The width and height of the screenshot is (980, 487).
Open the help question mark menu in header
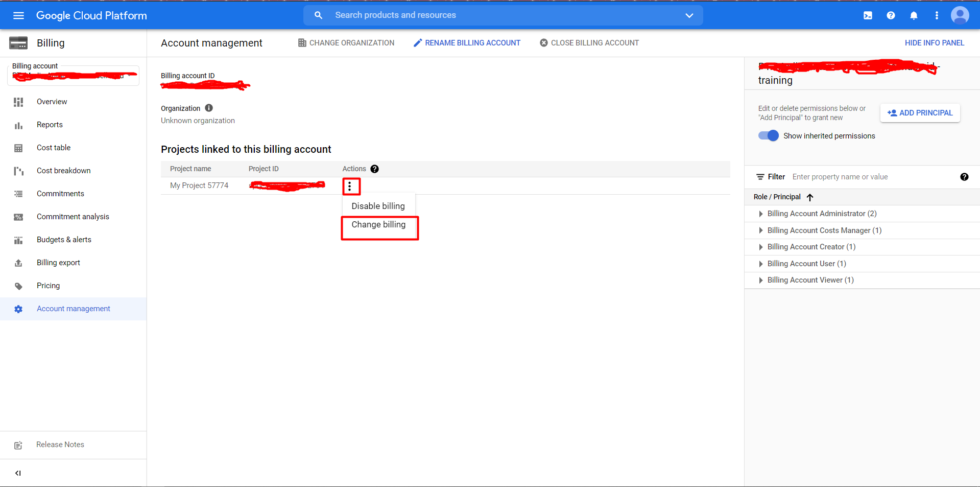coord(891,15)
